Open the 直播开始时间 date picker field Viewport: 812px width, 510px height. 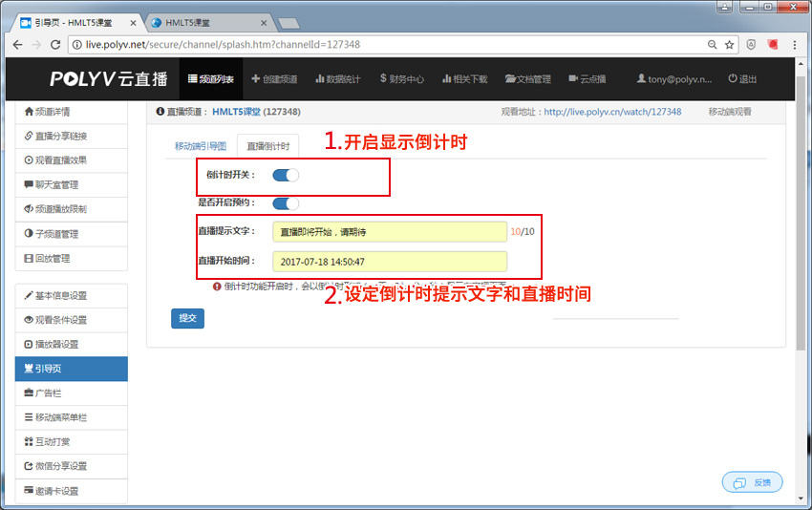click(x=389, y=261)
